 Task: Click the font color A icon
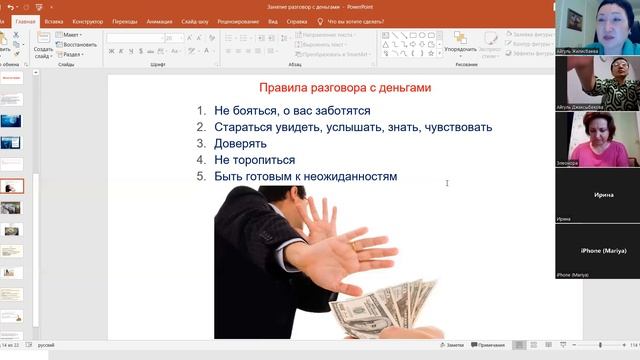[x=207, y=51]
